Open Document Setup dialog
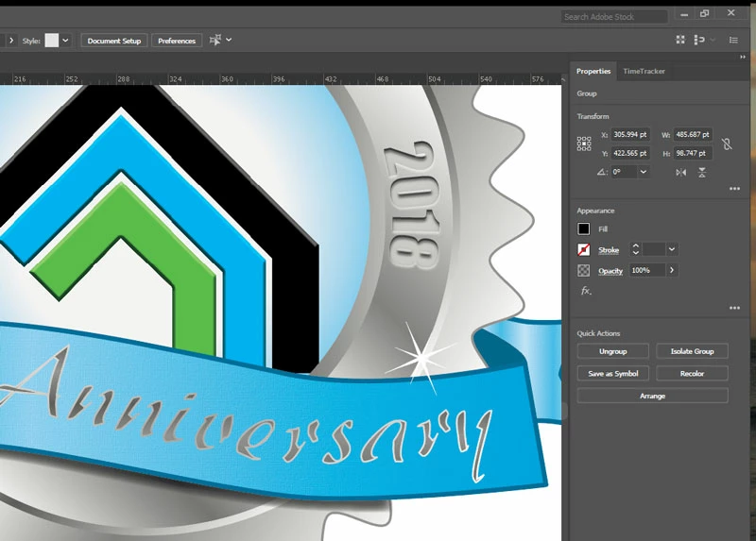The image size is (756, 541). tap(114, 41)
